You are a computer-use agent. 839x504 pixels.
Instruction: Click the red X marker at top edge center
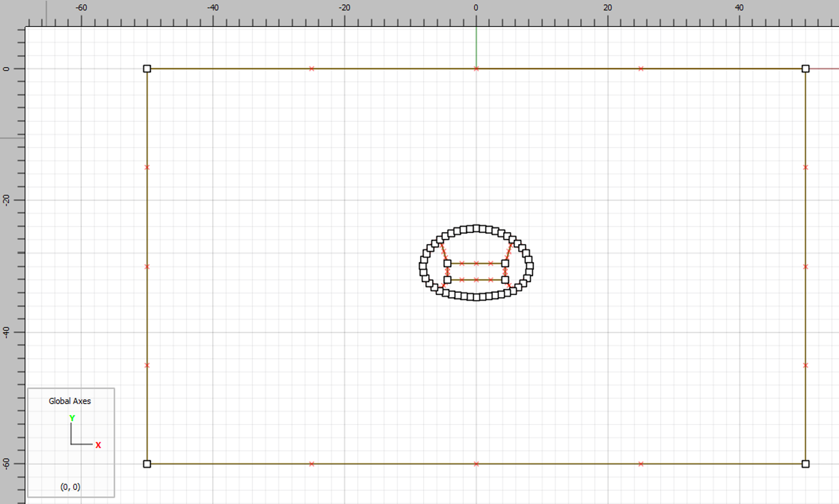pos(476,69)
